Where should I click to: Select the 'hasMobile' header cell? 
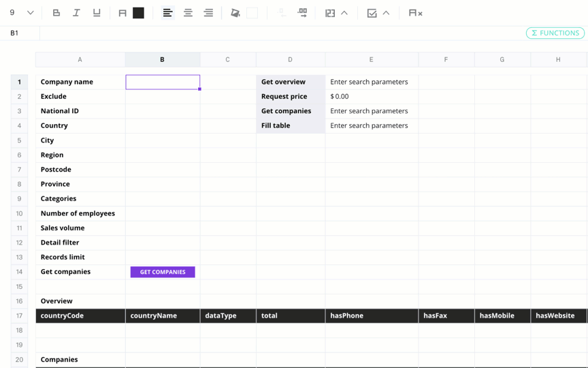point(502,316)
